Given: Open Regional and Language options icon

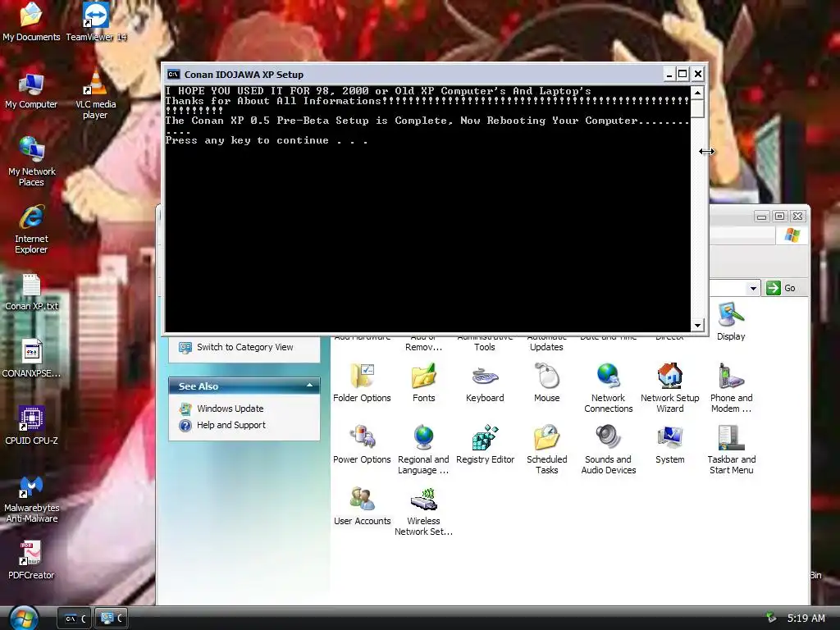Looking at the screenshot, I should (x=423, y=450).
